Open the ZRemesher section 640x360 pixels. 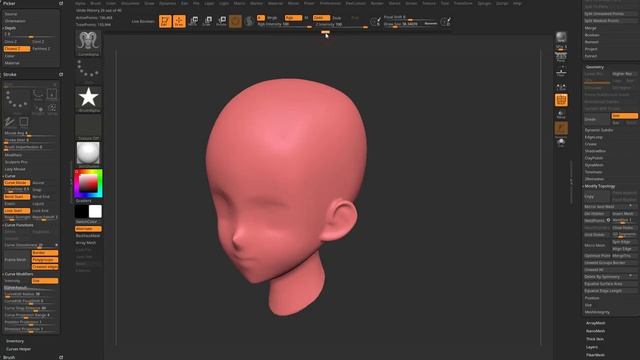click(x=594, y=179)
